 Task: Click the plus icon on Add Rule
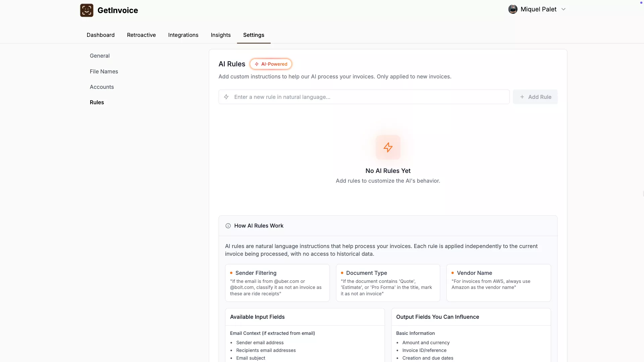coord(522,97)
